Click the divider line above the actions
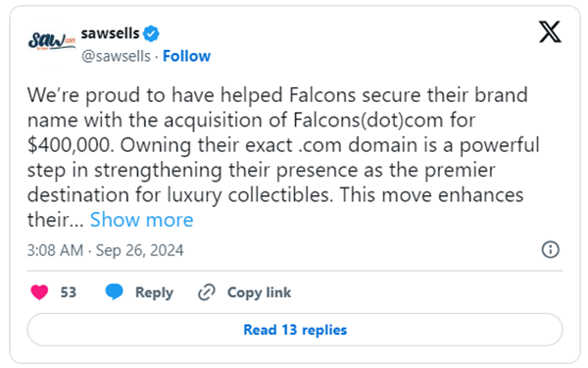 (x=295, y=271)
